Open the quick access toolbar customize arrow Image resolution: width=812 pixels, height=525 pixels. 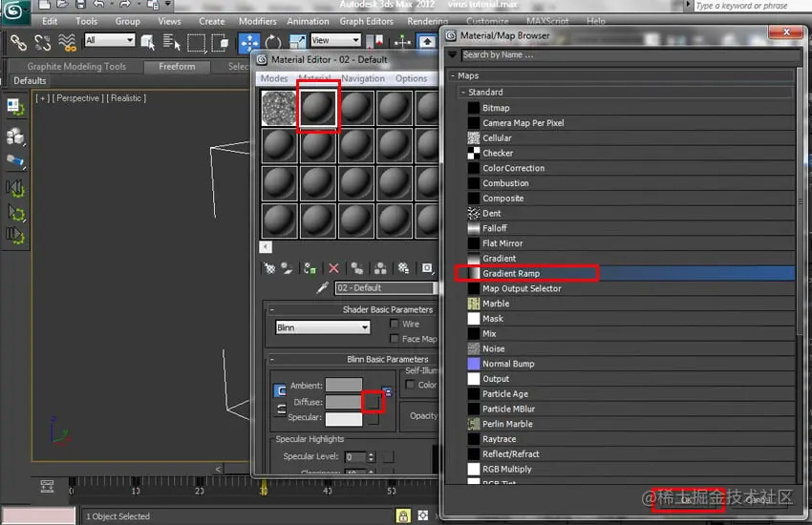[168, 4]
